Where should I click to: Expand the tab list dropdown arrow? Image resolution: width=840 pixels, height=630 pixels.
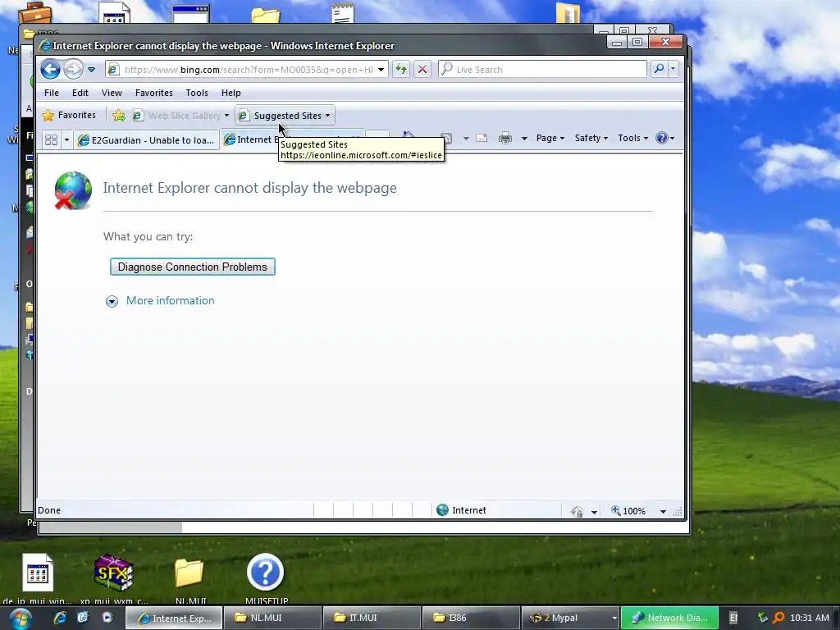(x=66, y=139)
